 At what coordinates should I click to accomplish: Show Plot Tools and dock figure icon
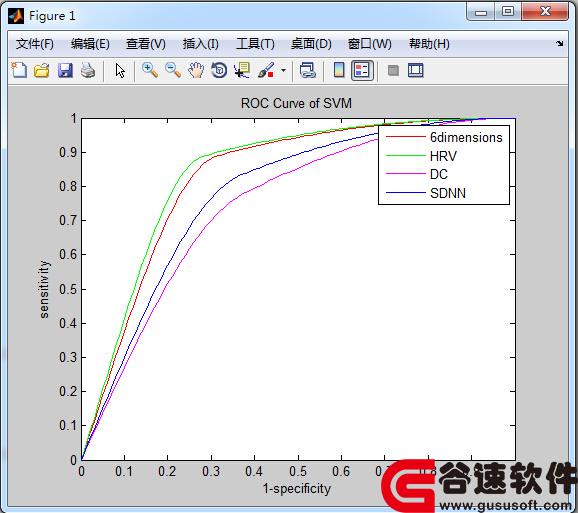tap(416, 70)
